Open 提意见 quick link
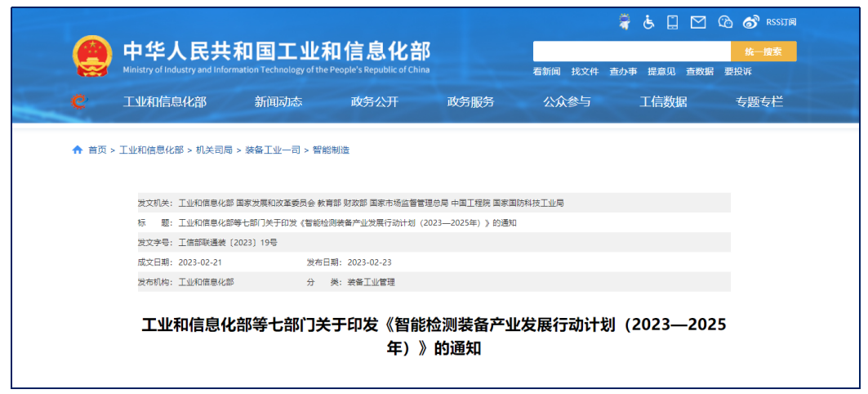868x394 pixels. [x=661, y=71]
